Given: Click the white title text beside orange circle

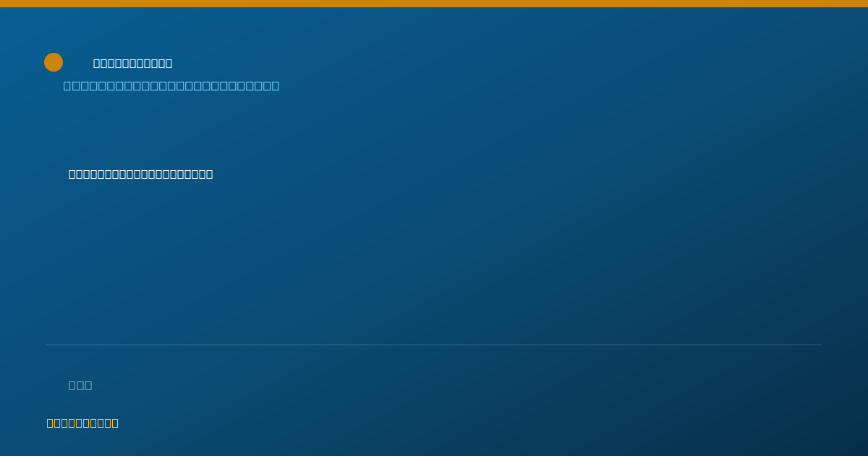Looking at the screenshot, I should [133, 64].
